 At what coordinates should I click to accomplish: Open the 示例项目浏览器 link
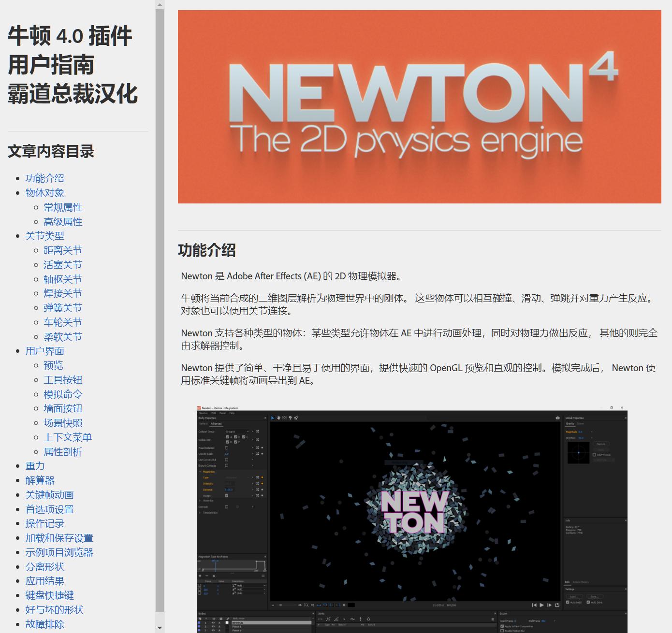(59, 552)
